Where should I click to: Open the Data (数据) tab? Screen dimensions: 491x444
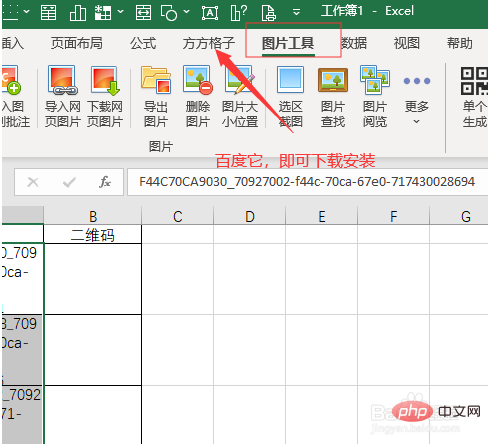(x=354, y=43)
